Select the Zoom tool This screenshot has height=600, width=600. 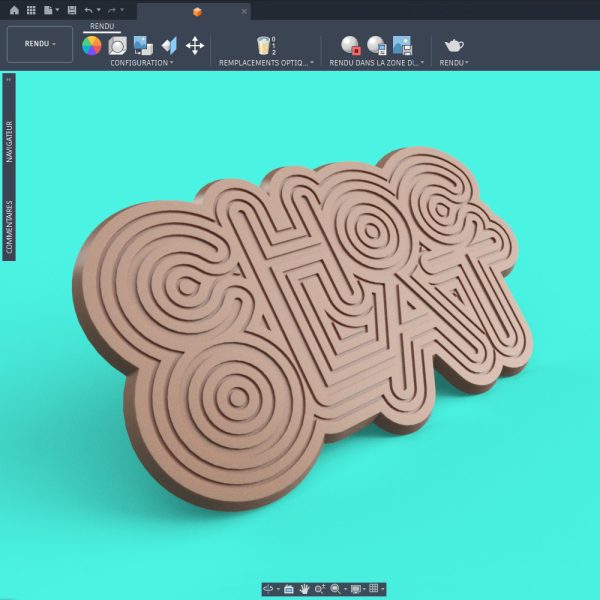[320, 589]
